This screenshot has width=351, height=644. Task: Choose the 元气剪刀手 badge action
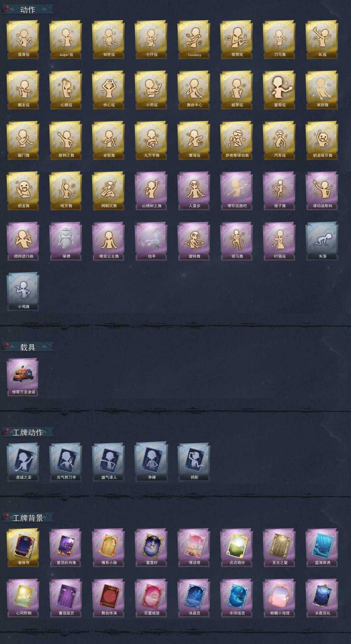[x=66, y=462]
